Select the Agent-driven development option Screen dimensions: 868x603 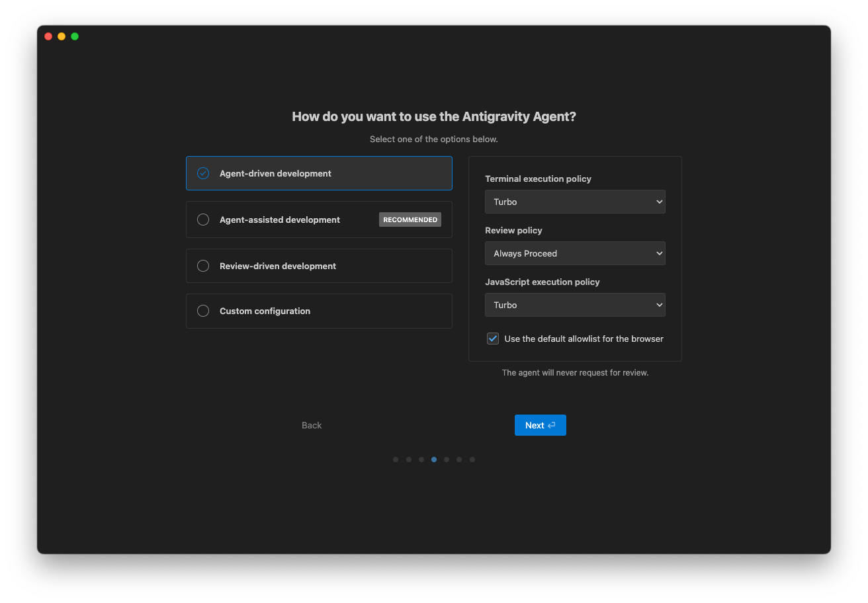click(x=318, y=173)
